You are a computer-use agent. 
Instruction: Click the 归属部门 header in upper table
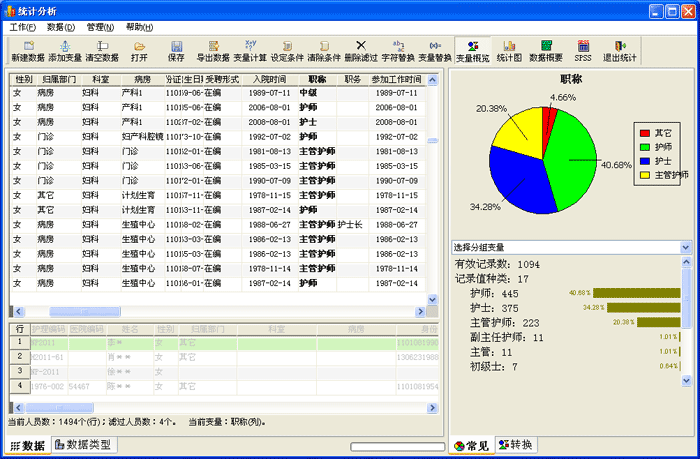(59, 79)
